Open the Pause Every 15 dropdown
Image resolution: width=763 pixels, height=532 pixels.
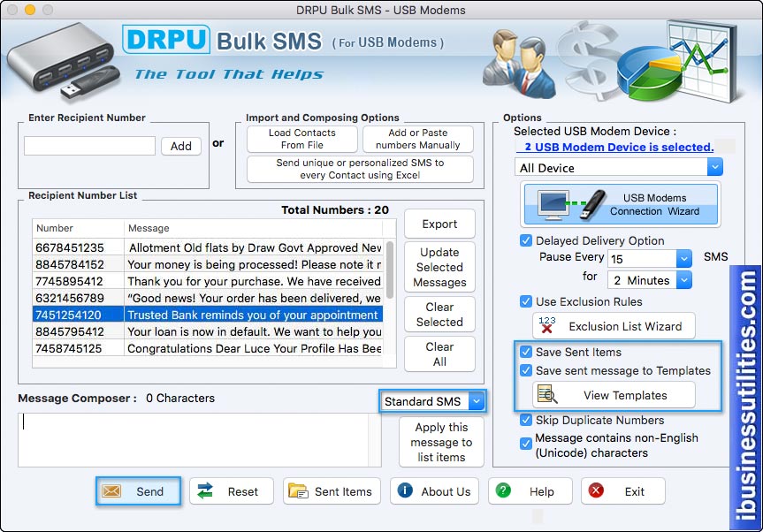point(650,259)
